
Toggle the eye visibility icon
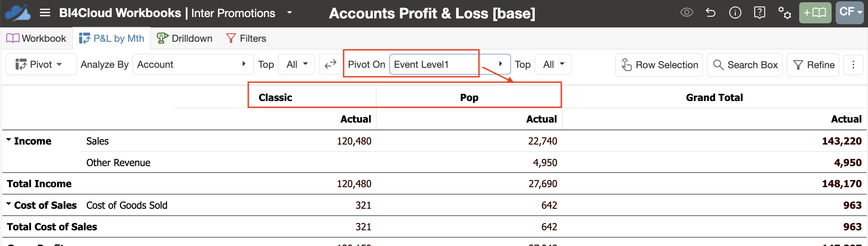coord(687,13)
